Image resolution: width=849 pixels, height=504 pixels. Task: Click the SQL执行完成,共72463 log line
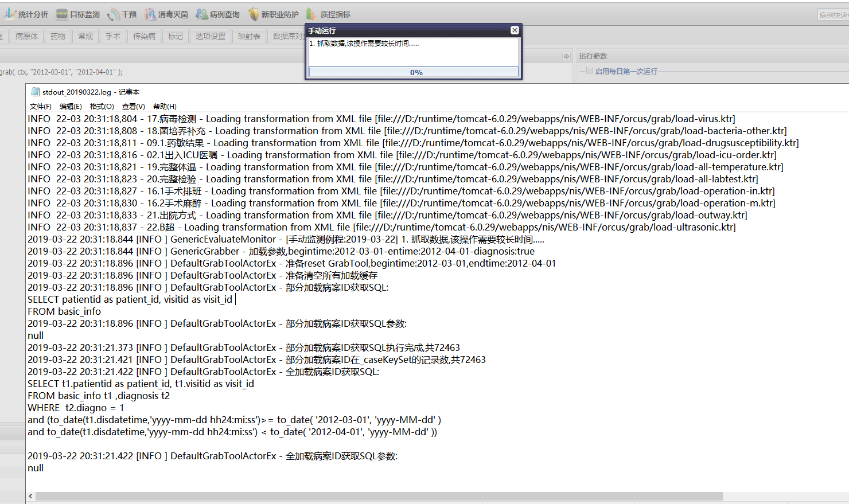pos(244,347)
